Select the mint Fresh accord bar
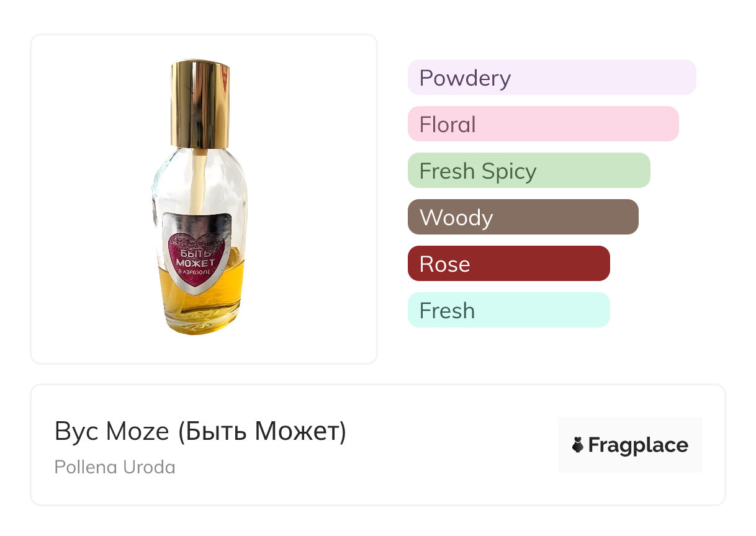 508,310
